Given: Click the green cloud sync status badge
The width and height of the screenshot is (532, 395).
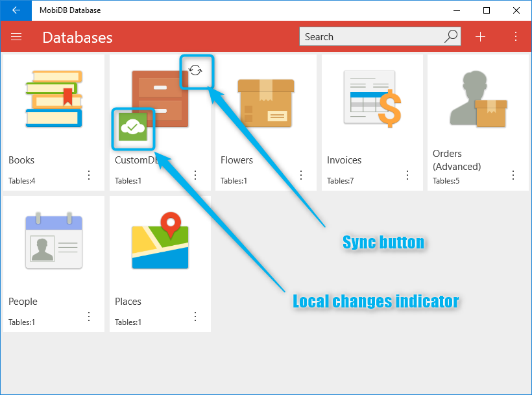Looking at the screenshot, I should click(x=132, y=127).
